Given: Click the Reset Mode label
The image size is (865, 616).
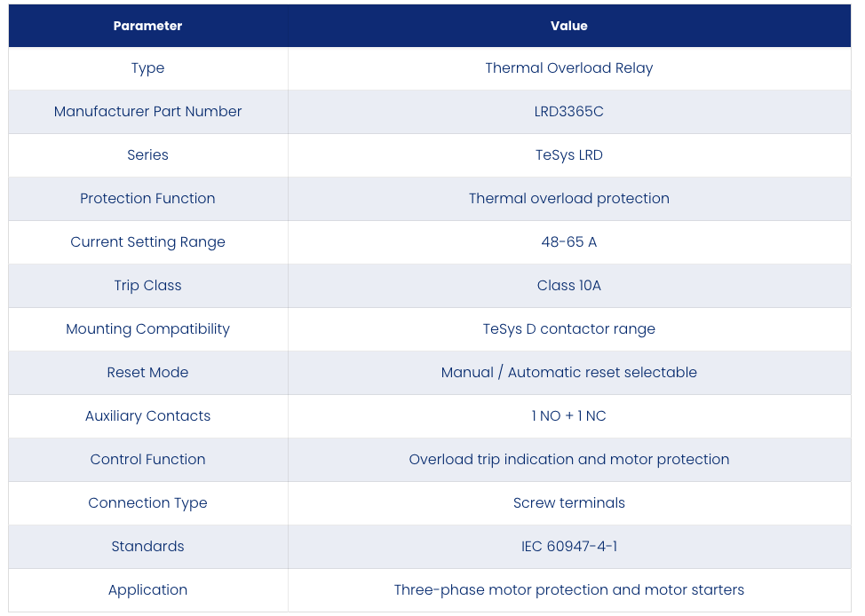Looking at the screenshot, I should click(147, 373).
